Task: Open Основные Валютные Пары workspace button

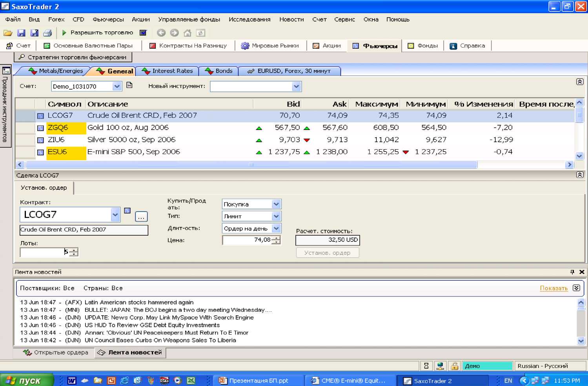Action: click(88, 46)
